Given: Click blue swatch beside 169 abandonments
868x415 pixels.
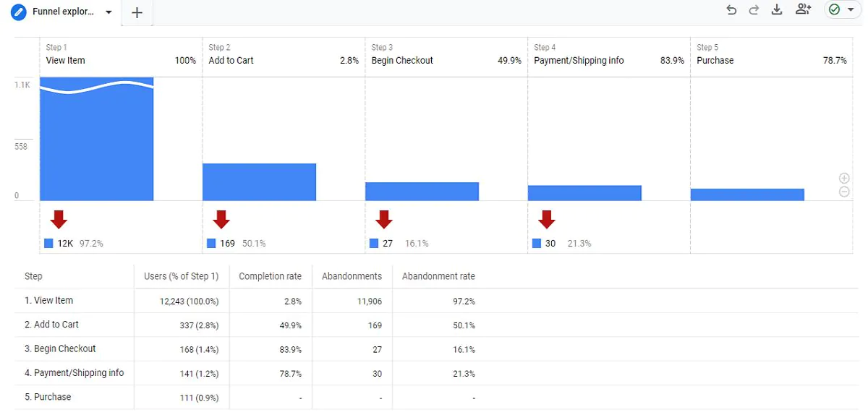Looking at the screenshot, I should [211, 244].
